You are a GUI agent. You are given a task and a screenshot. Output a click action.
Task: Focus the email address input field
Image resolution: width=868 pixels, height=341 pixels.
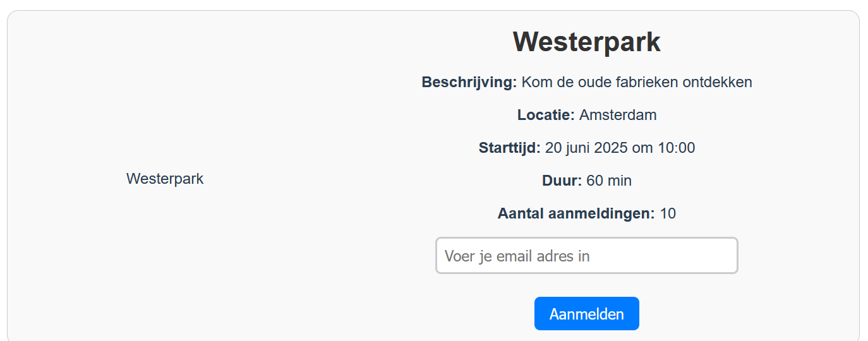tap(586, 256)
